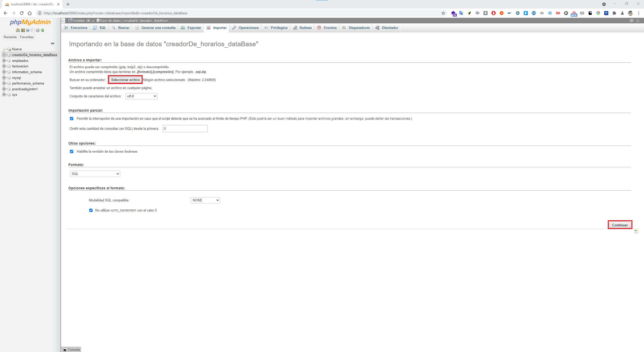Screen dimensions: 644x352
Task: Reload navigation panel with green arrow
Action: (x=43, y=30)
